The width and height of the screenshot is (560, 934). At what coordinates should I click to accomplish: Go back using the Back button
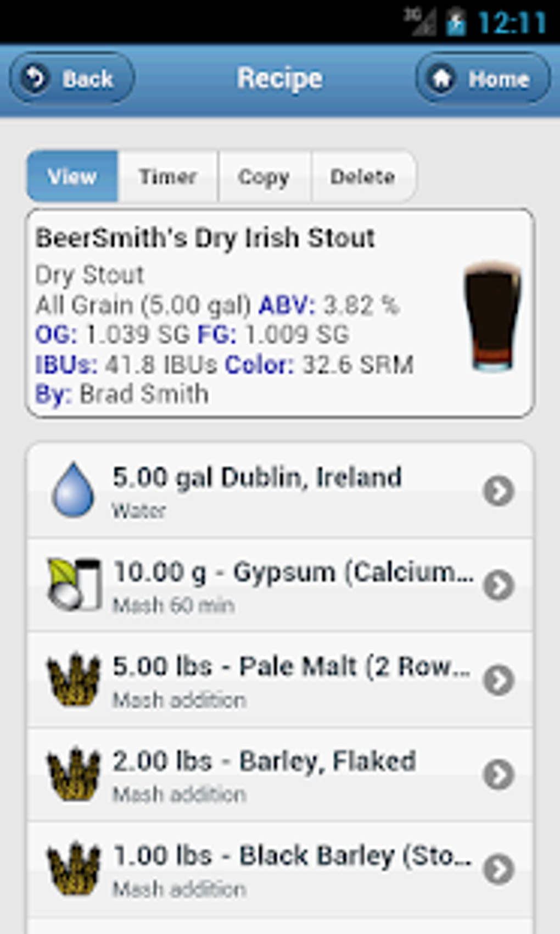point(72,79)
